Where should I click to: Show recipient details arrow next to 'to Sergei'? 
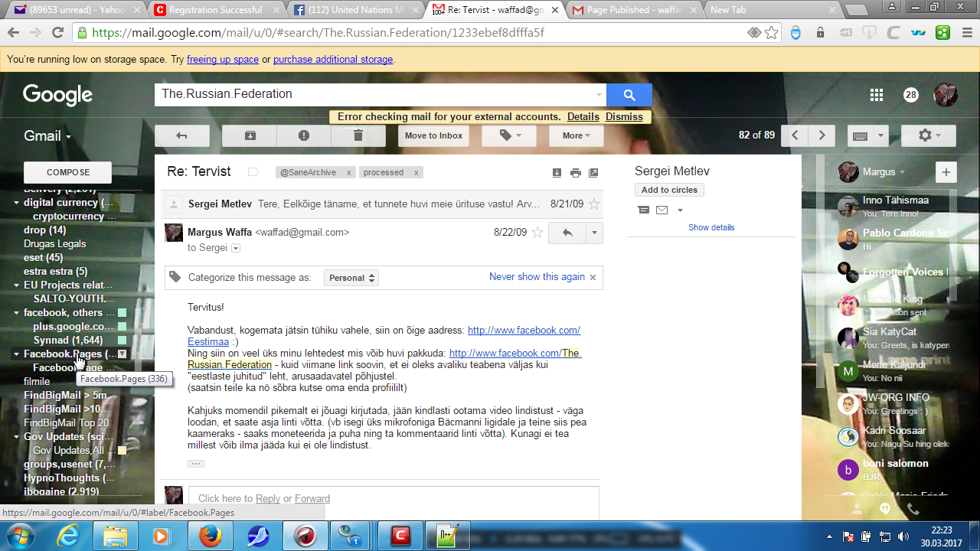[x=236, y=248]
